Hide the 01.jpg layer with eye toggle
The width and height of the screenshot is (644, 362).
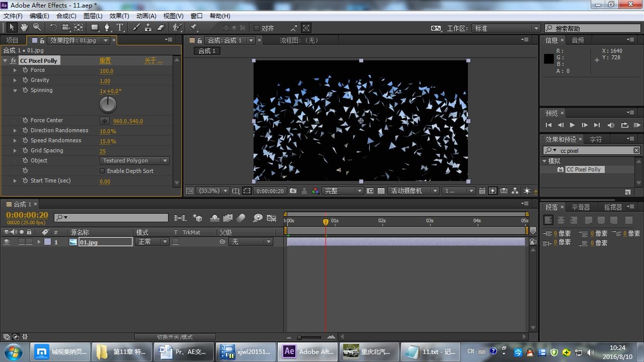click(x=7, y=242)
